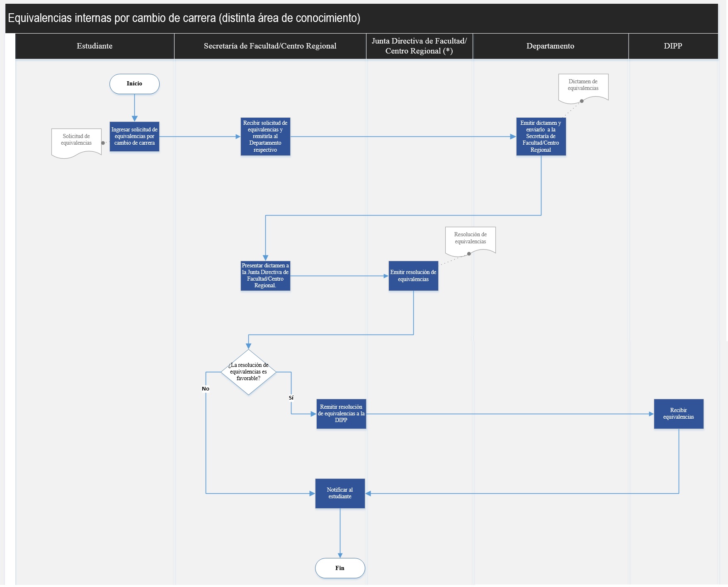
Task: Select the Fin end terminator
Action: click(340, 568)
